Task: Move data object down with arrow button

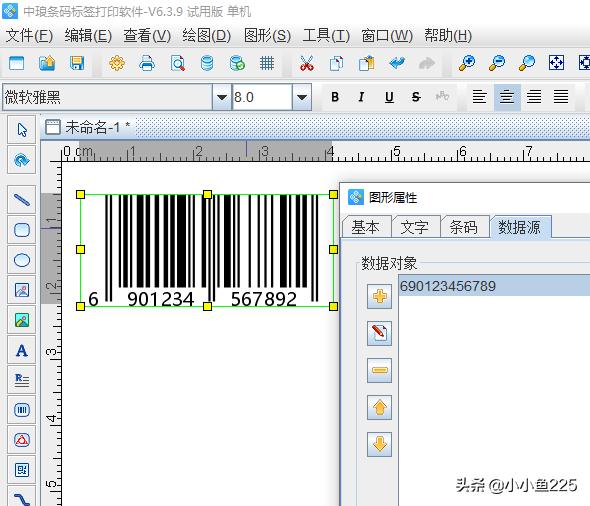Action: (379, 444)
